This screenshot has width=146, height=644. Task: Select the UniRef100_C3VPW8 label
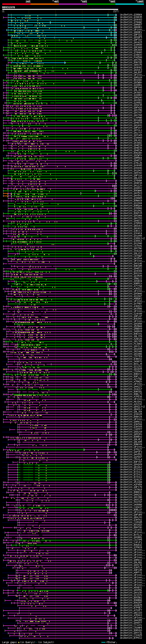pyautogui.click(x=131, y=118)
